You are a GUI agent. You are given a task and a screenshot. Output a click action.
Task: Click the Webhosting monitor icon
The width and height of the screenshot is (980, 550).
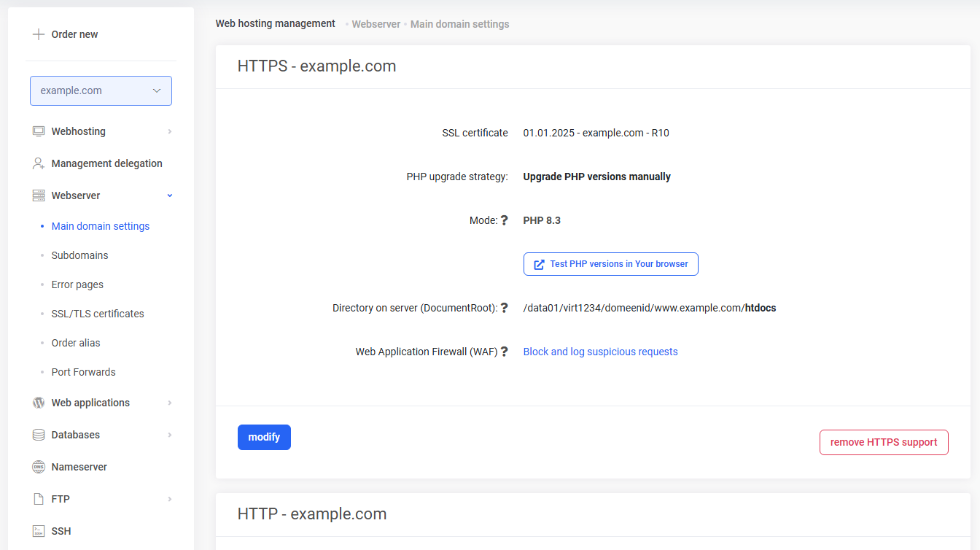(39, 131)
